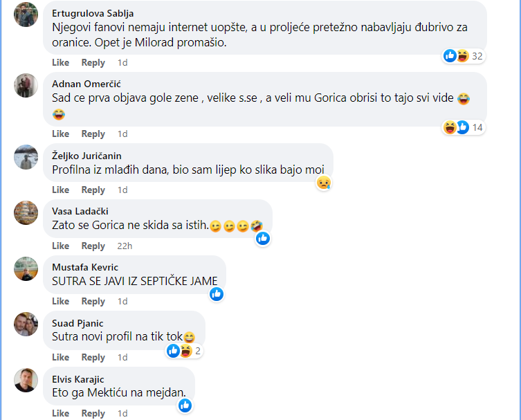
Task: Open Ertugrulova Sablja's profile picture
Action: click(26, 15)
